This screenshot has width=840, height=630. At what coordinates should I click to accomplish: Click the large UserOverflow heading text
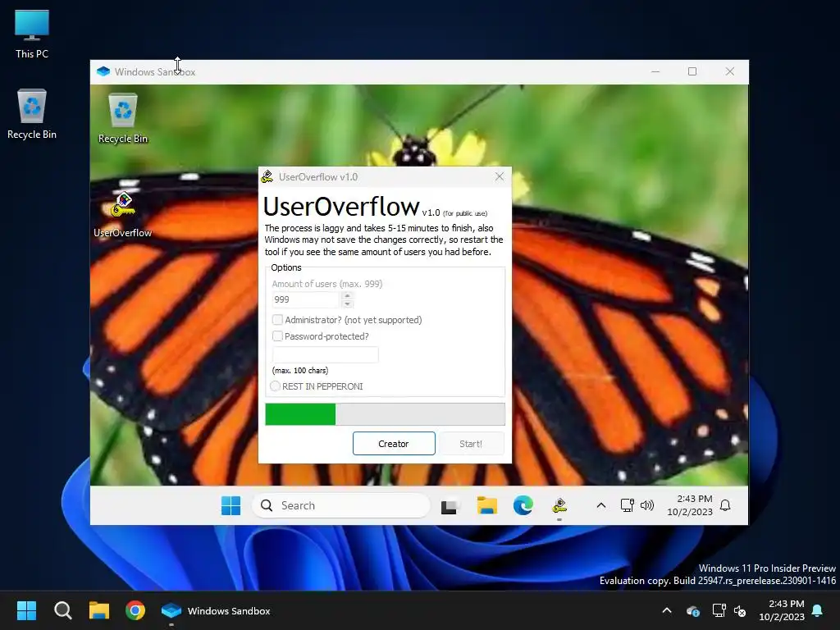click(x=341, y=206)
